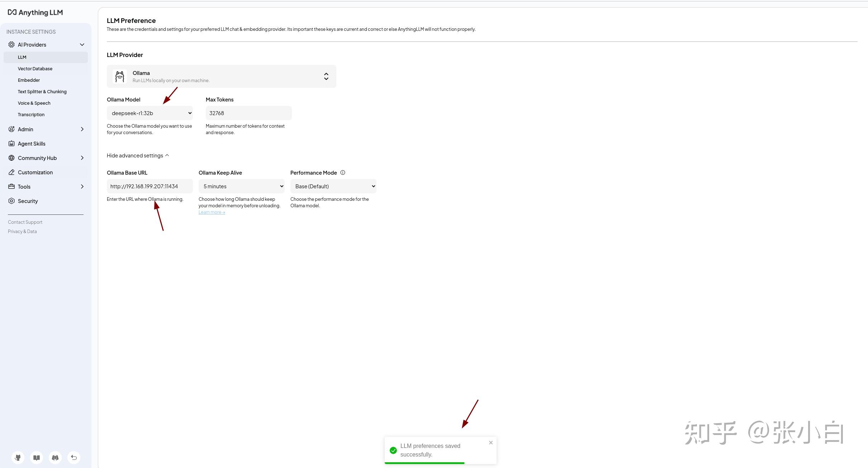The height and width of the screenshot is (468, 868).
Task: Click the Ollama Base URL field
Action: tap(150, 186)
